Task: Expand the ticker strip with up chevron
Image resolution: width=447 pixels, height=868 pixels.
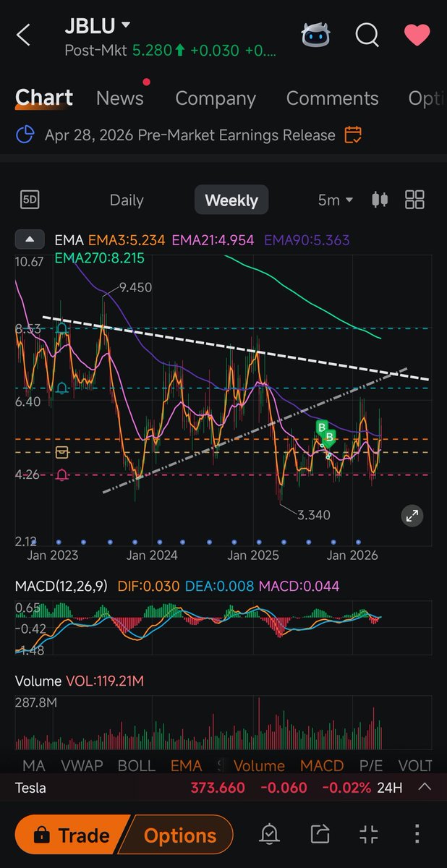Action: [425, 787]
